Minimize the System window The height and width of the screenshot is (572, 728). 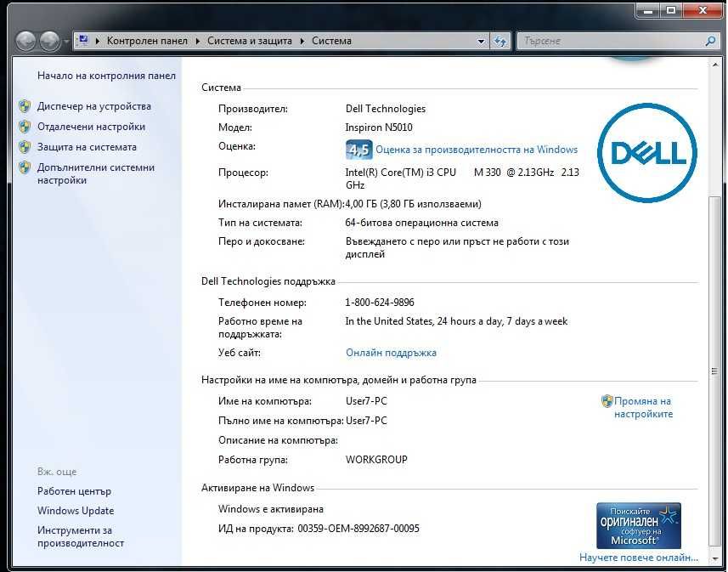point(648,10)
